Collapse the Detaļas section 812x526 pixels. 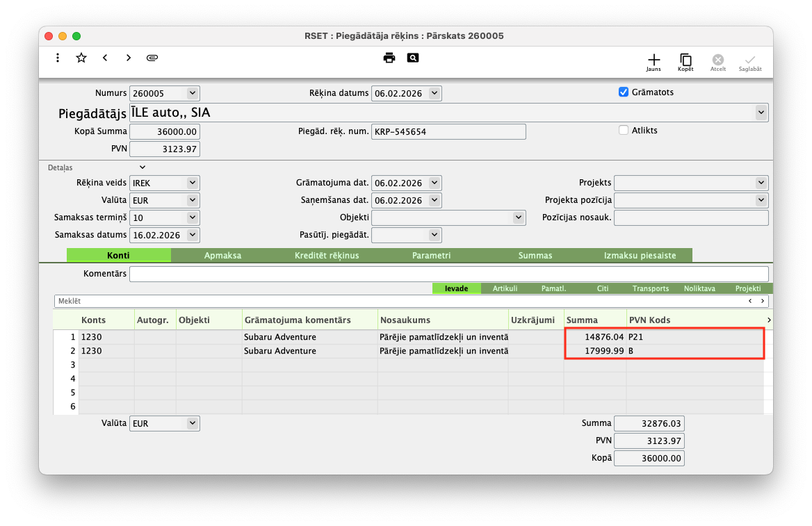coord(143,167)
